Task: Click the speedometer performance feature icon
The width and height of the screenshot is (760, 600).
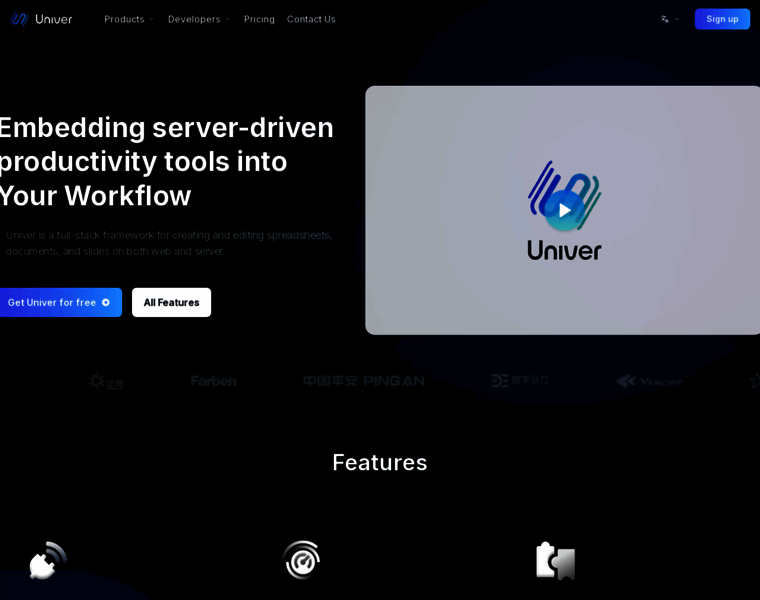Action: click(x=302, y=560)
